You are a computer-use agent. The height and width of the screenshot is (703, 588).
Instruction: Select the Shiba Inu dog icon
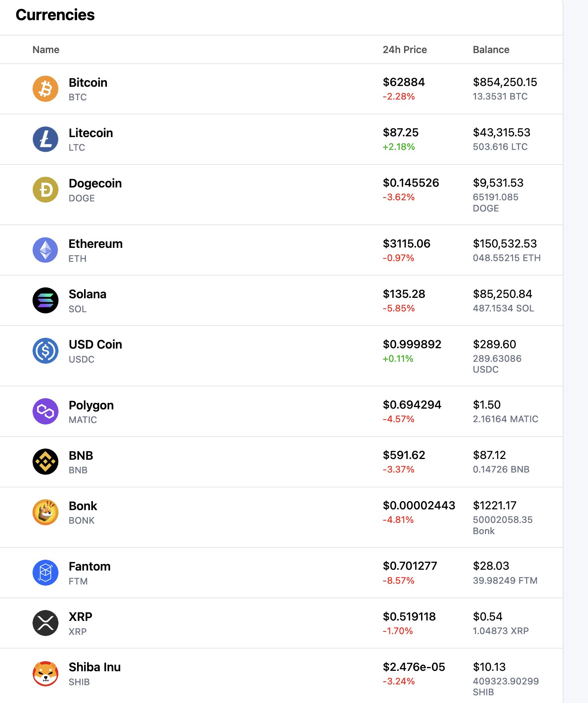click(x=45, y=673)
